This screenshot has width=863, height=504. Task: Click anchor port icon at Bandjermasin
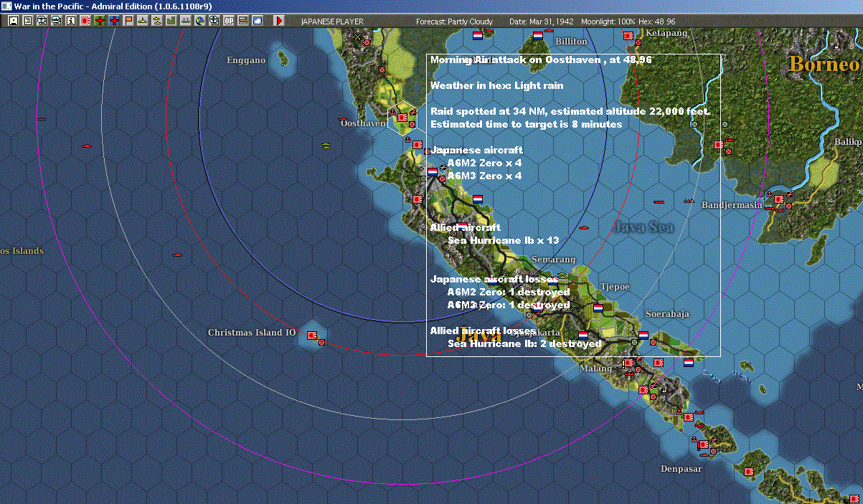tap(770, 194)
